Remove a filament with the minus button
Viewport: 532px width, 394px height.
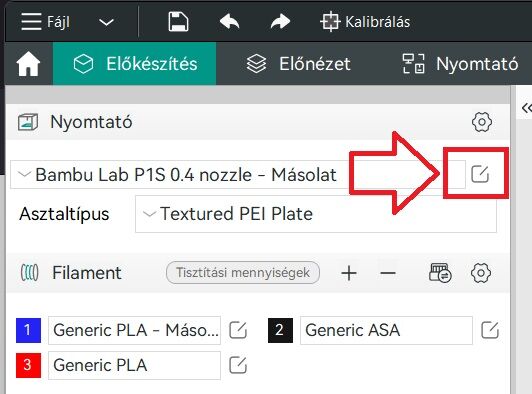pyautogui.click(x=388, y=273)
